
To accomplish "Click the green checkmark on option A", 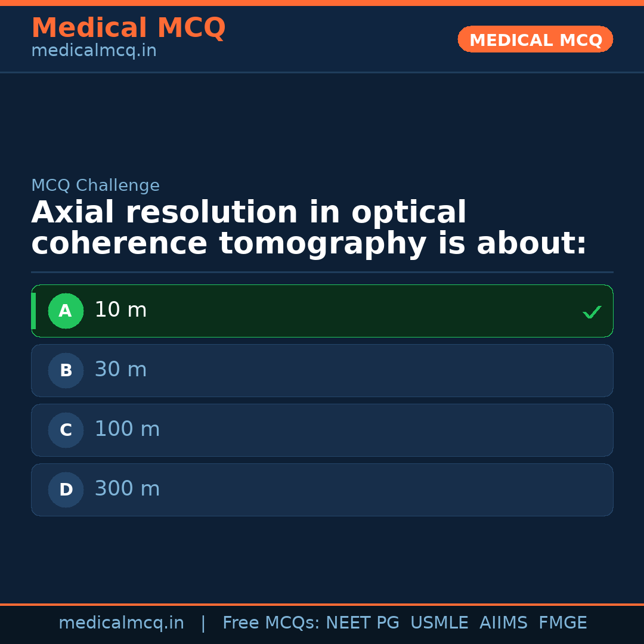I will pos(592,312).
